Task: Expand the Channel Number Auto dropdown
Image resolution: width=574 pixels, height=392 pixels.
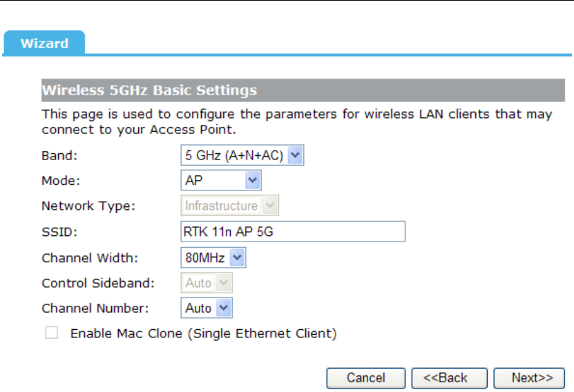Action: pyautogui.click(x=207, y=308)
